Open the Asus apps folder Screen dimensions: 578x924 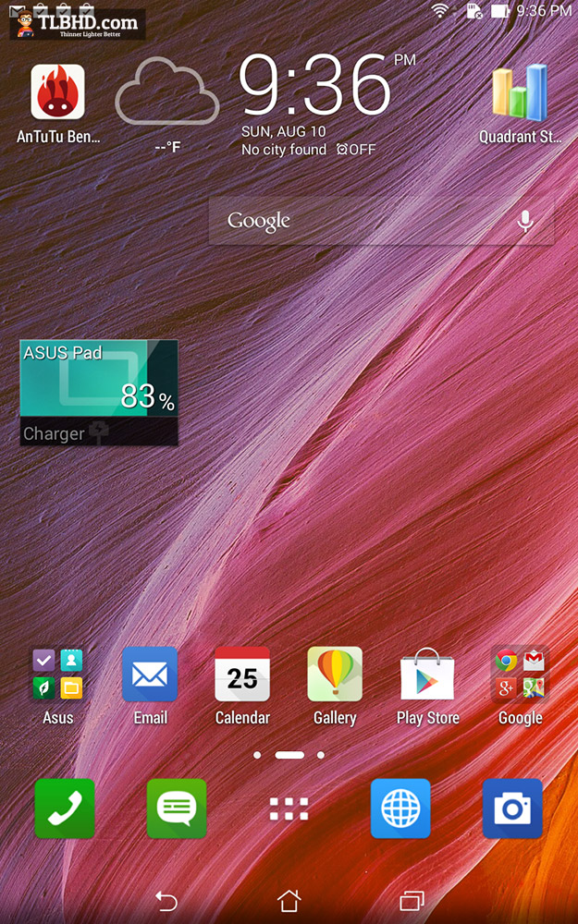coord(57,675)
